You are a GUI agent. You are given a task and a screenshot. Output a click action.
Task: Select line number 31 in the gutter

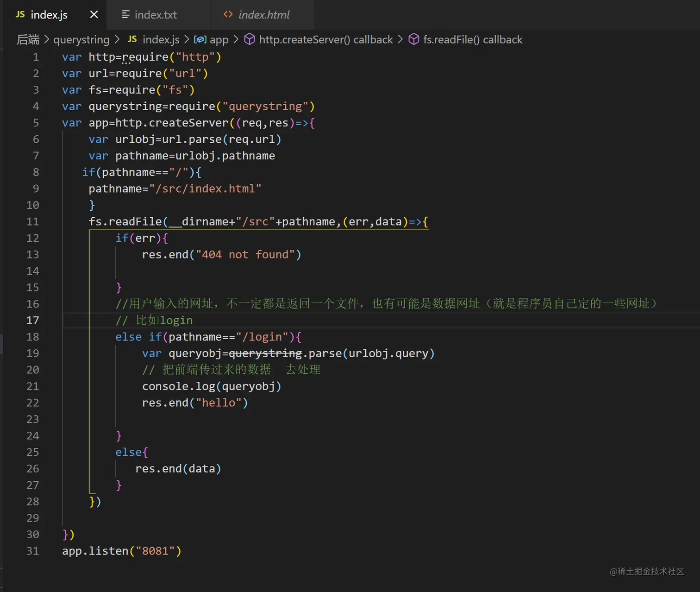32,551
